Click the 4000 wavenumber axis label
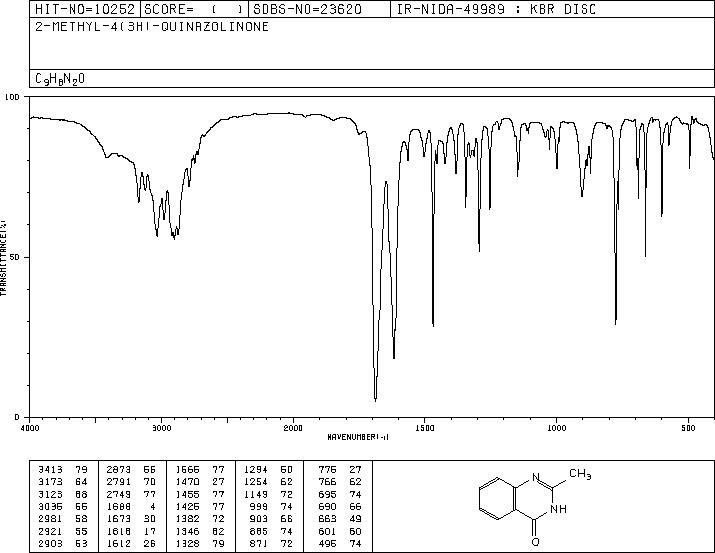 pos(30,428)
